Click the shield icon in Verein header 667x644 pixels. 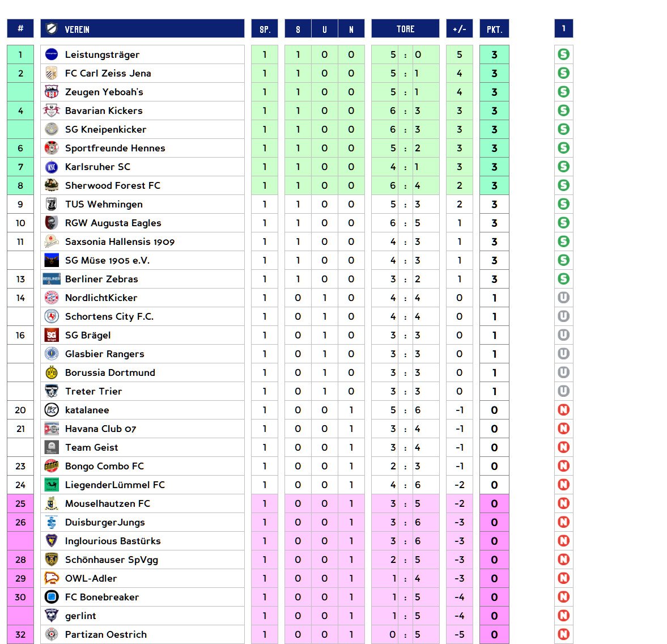pyautogui.click(x=52, y=29)
